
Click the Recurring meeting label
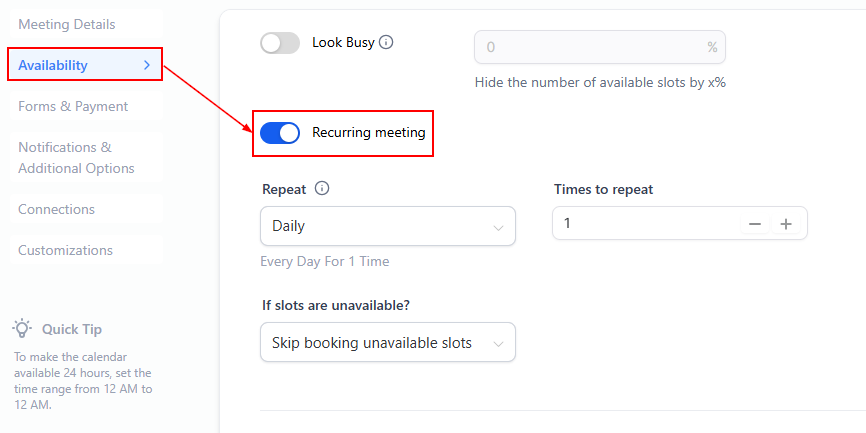tap(368, 133)
